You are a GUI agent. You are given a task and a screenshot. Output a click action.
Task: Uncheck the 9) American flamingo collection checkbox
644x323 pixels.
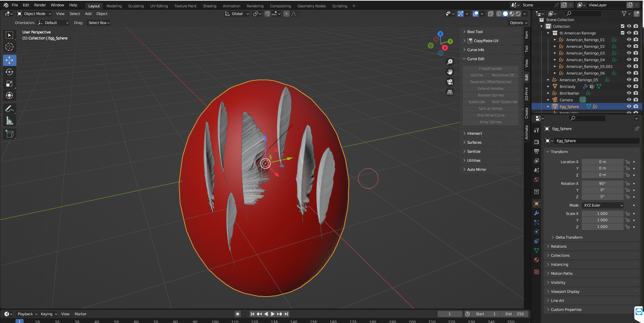pyautogui.click(x=623, y=33)
